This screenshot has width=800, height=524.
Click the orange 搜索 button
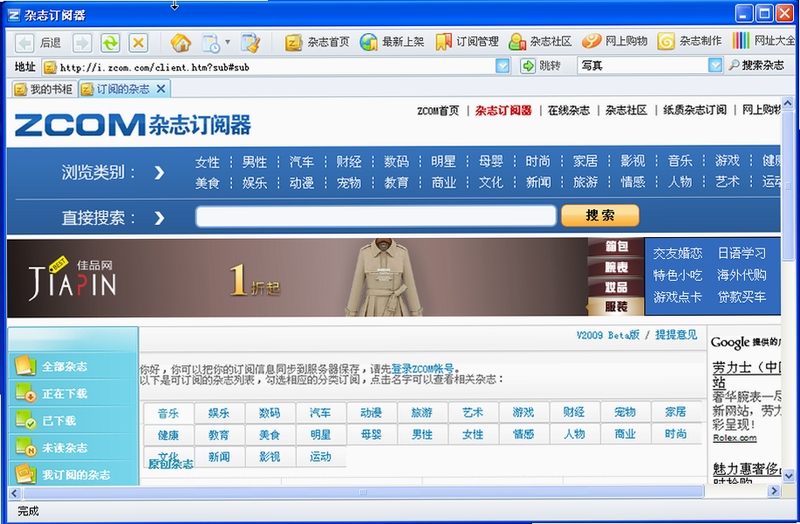tap(600, 215)
